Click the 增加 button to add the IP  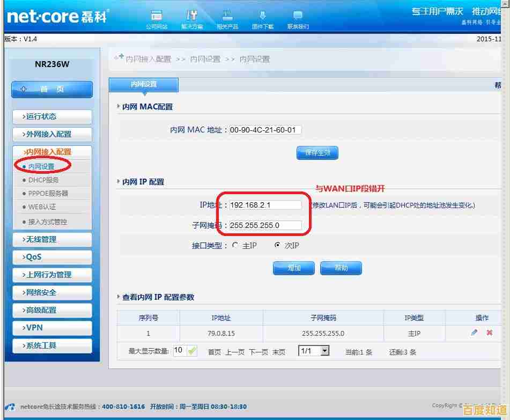pyautogui.click(x=293, y=268)
